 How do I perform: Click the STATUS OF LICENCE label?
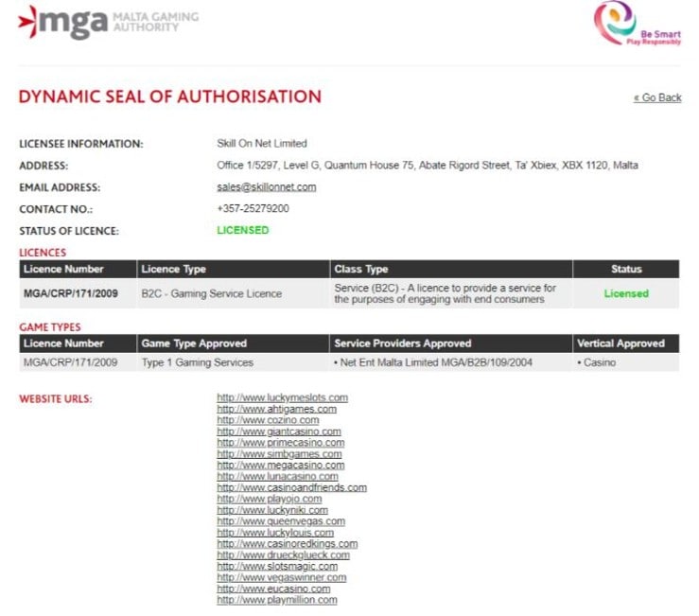[69, 231]
